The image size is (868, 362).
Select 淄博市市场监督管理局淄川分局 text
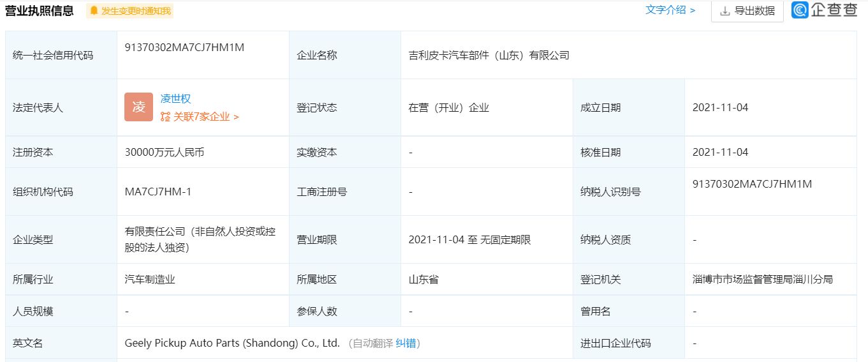[x=763, y=279]
